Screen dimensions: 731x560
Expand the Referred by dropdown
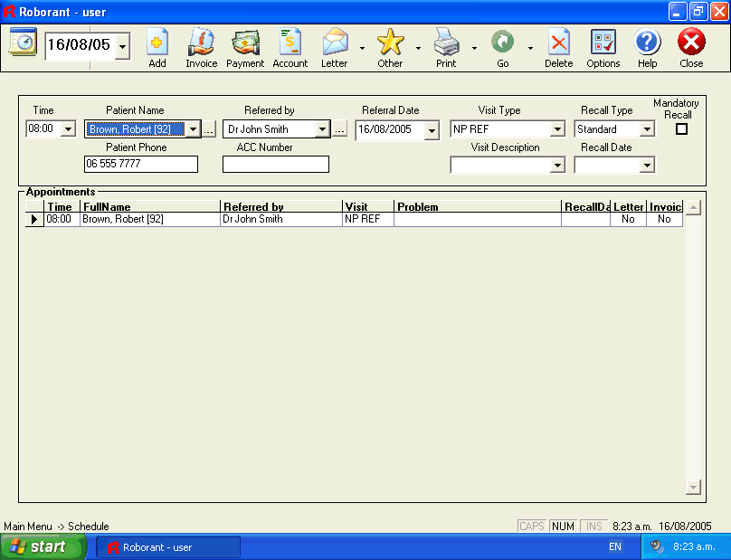tap(322, 128)
